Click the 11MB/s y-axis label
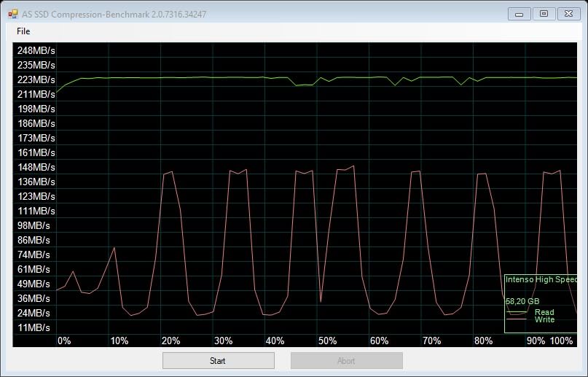 click(x=33, y=327)
